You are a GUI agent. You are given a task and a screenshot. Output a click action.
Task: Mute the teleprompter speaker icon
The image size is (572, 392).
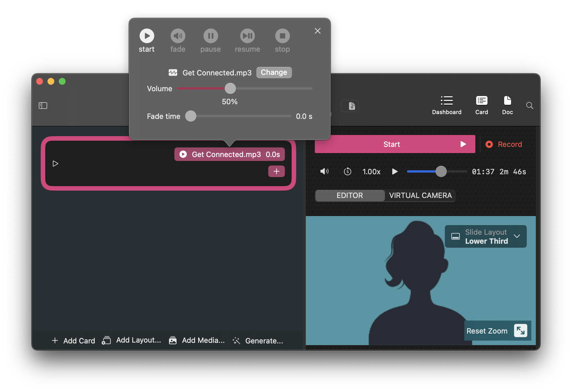pyautogui.click(x=324, y=171)
